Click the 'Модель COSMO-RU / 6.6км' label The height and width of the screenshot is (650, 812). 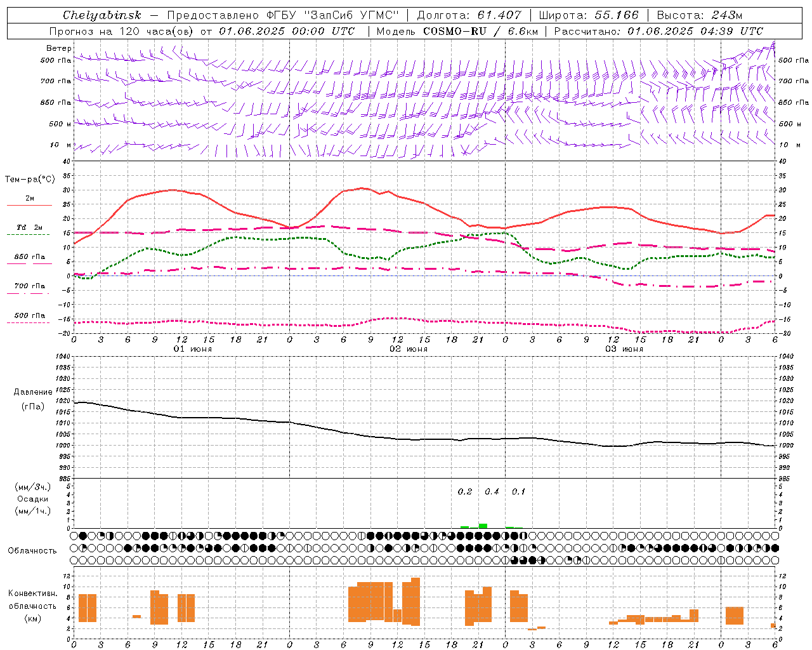[457, 31]
